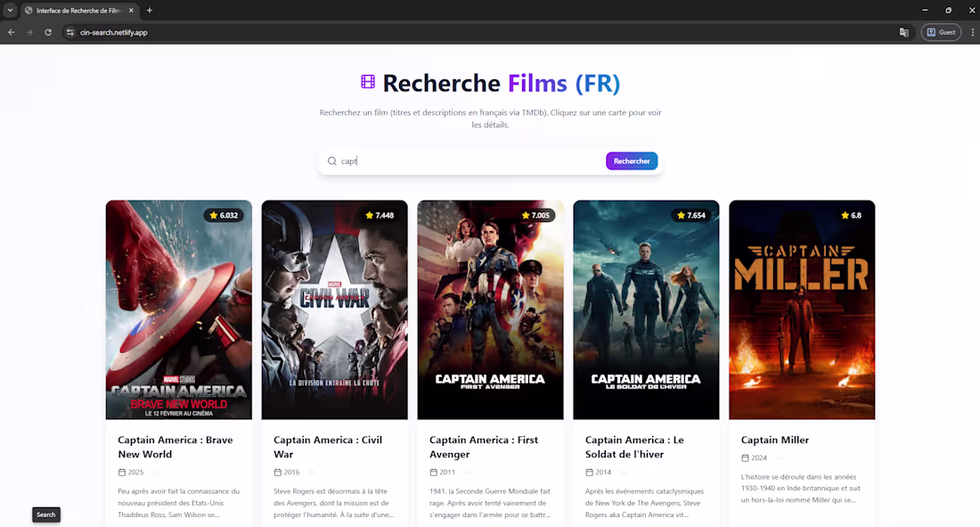Click the star badge showing 7.005

coord(536,214)
